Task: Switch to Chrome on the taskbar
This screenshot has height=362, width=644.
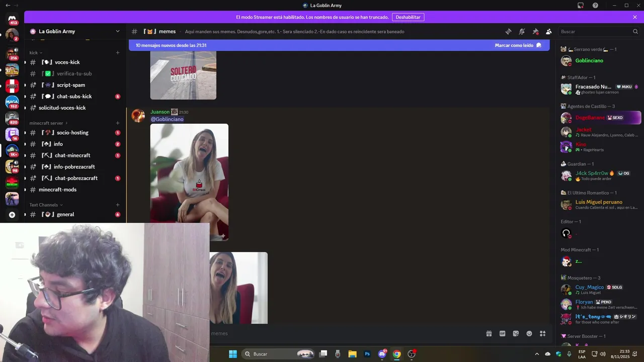Action: pos(396,354)
